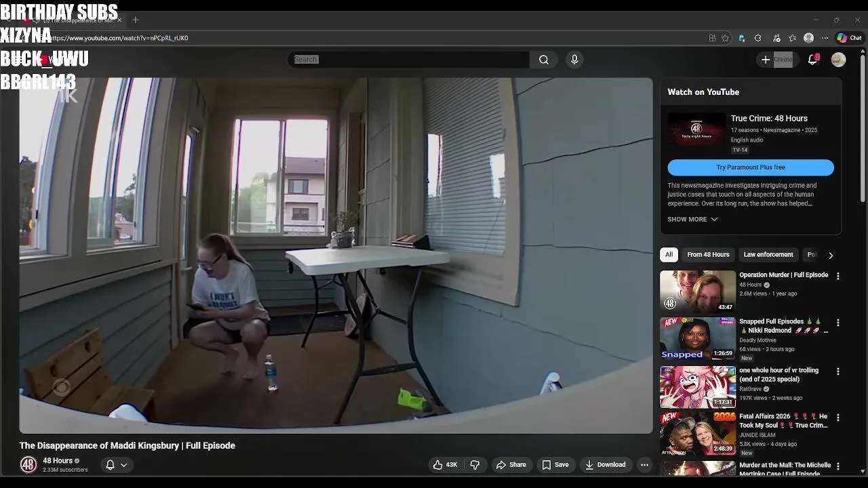Click the Deadly Motives channel name

point(758,340)
